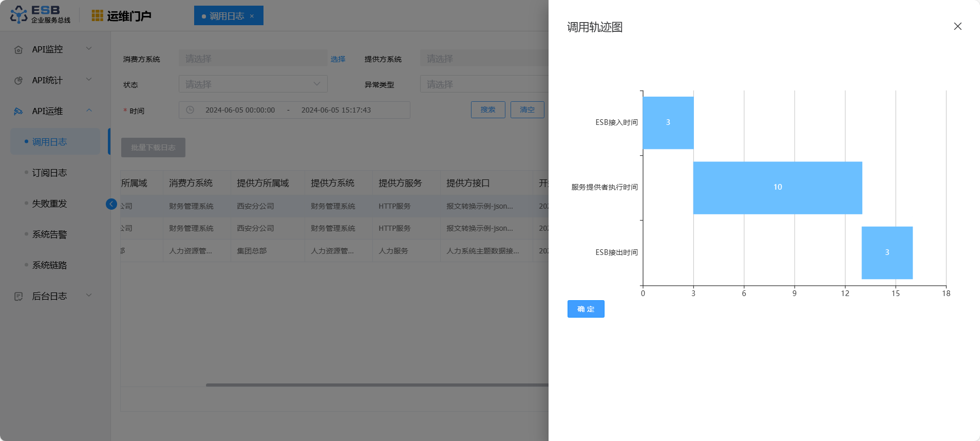Click the 确定 confirm button
This screenshot has height=441, width=980.
586,309
